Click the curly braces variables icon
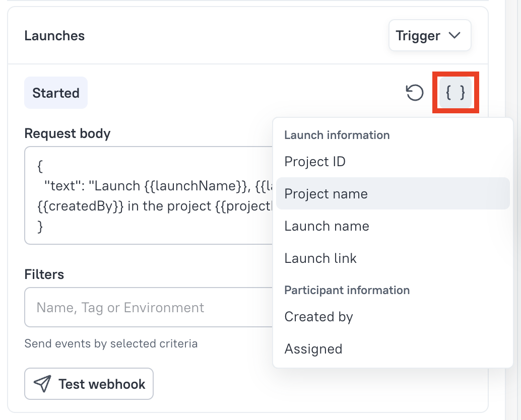Screen dimensions: 521x420 point(455,93)
